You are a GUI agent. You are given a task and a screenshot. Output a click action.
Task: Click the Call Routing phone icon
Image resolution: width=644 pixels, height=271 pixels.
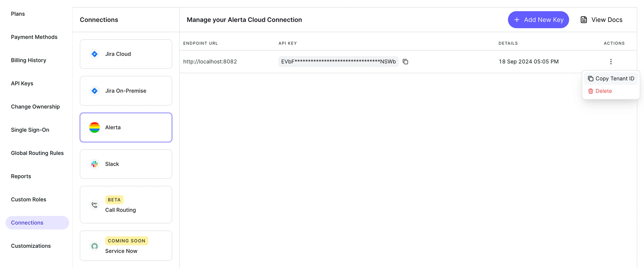(94, 205)
